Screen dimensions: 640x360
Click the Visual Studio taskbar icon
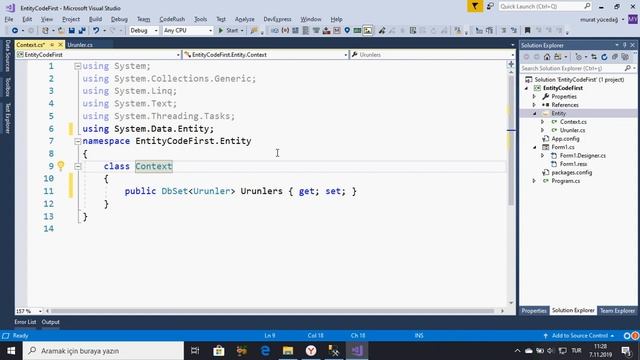point(357,351)
